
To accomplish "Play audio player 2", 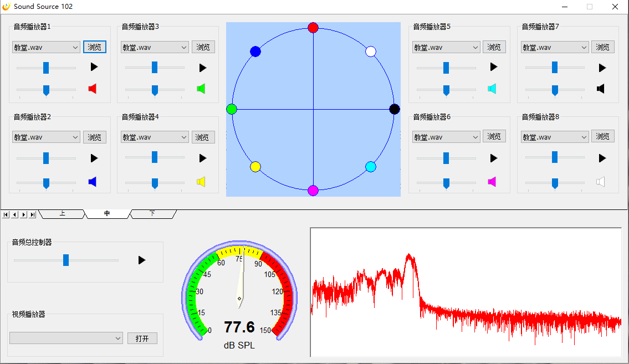I will tap(94, 158).
